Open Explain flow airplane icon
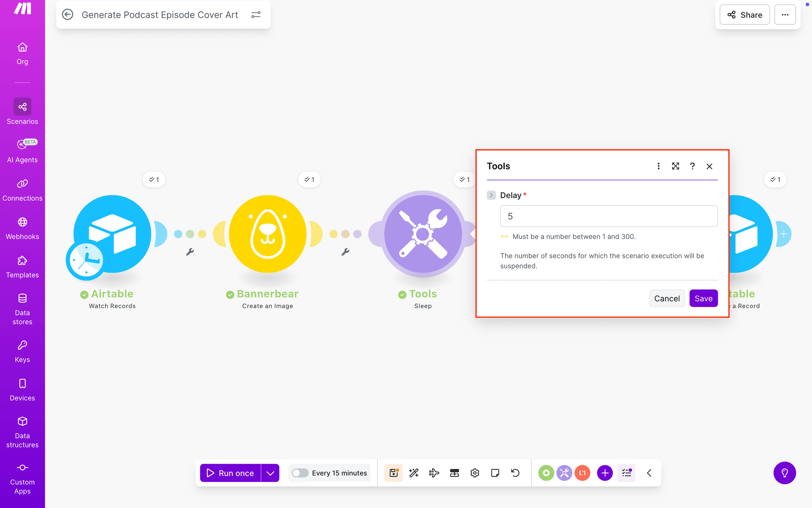The height and width of the screenshot is (508, 812). point(434,473)
